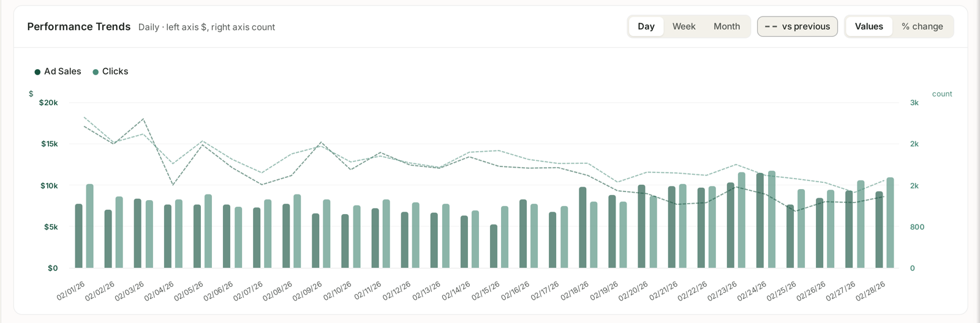980x323 pixels.
Task: Click the Ad Sales bar for 02/03/26
Action: pyautogui.click(x=138, y=234)
